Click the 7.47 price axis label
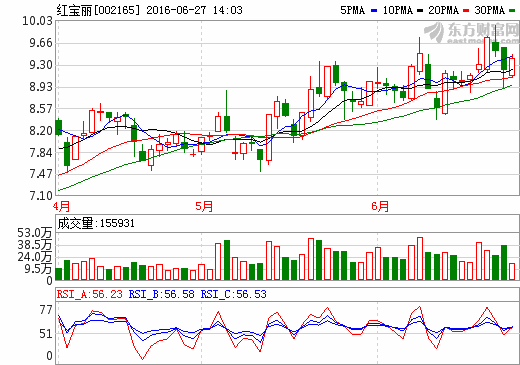 point(41,174)
